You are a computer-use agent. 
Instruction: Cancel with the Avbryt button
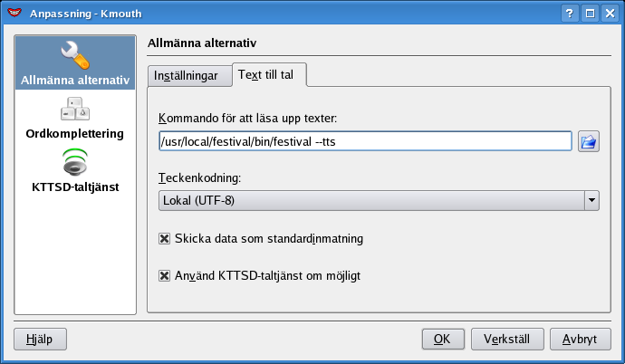[x=579, y=340]
